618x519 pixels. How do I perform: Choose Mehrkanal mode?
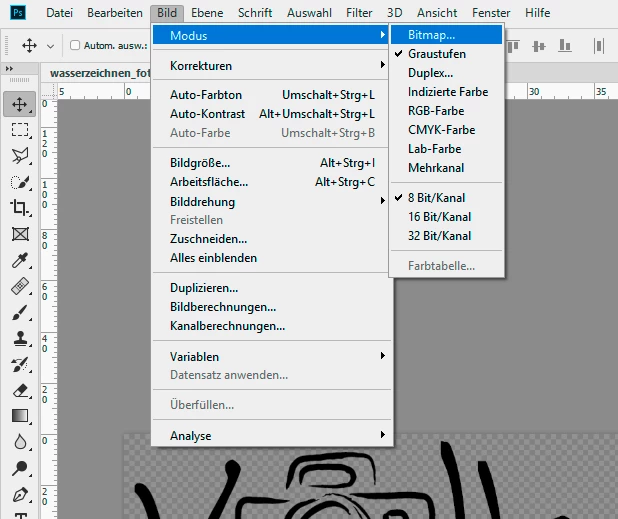coord(447,168)
